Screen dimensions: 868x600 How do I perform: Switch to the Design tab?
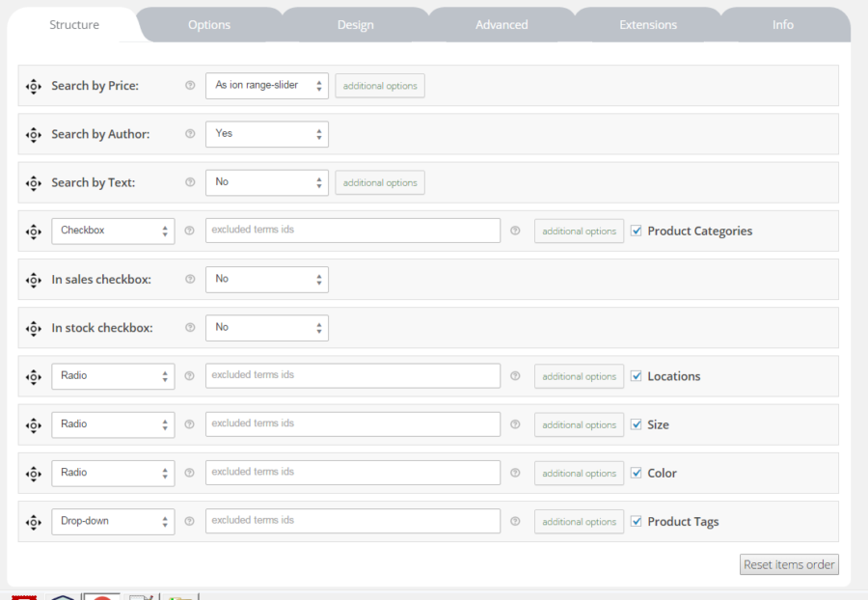tap(355, 24)
